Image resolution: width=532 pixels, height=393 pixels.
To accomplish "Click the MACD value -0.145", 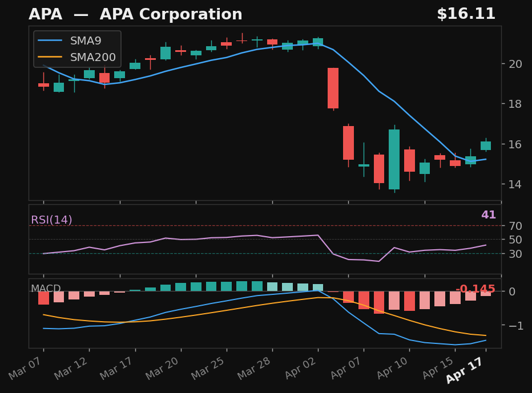I will coord(475,289).
